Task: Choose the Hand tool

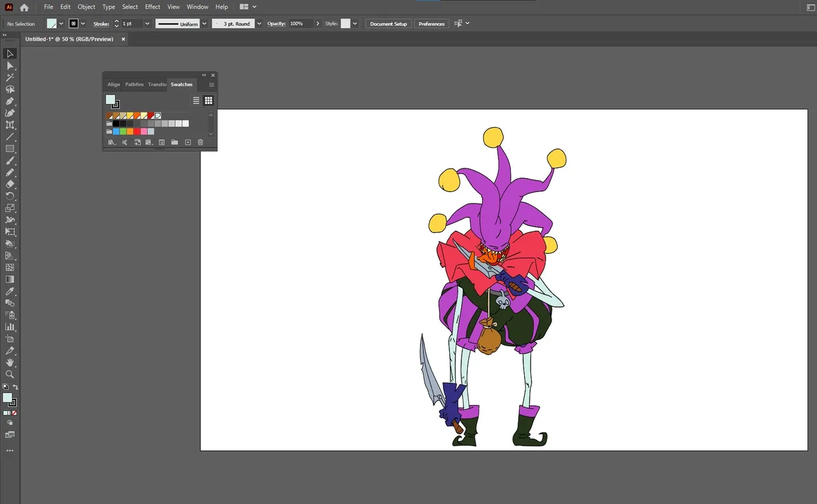Action: (10, 362)
